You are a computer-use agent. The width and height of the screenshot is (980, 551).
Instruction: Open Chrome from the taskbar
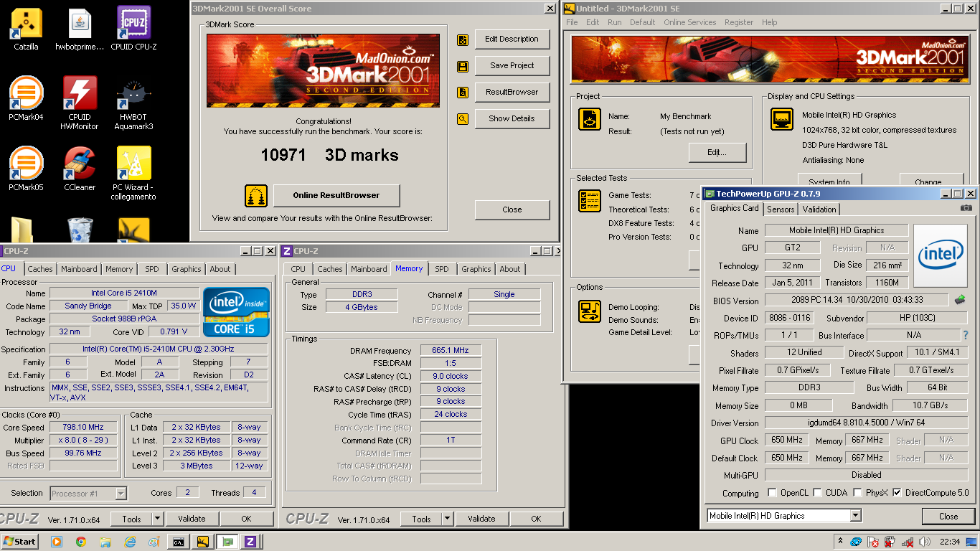pos(80,542)
